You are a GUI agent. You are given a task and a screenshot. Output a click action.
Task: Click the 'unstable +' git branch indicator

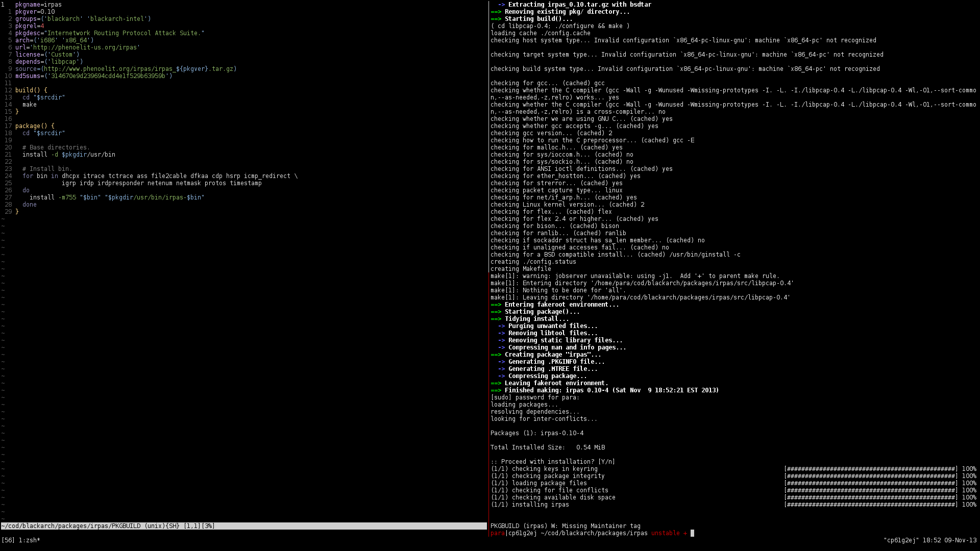click(x=669, y=533)
